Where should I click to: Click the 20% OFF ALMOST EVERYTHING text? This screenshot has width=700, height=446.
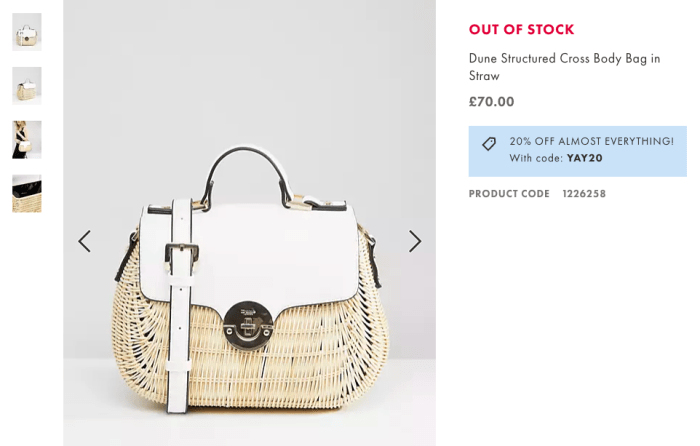click(592, 142)
